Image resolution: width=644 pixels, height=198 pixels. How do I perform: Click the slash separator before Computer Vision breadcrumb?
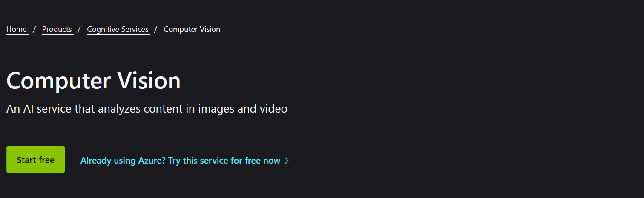[x=156, y=29]
